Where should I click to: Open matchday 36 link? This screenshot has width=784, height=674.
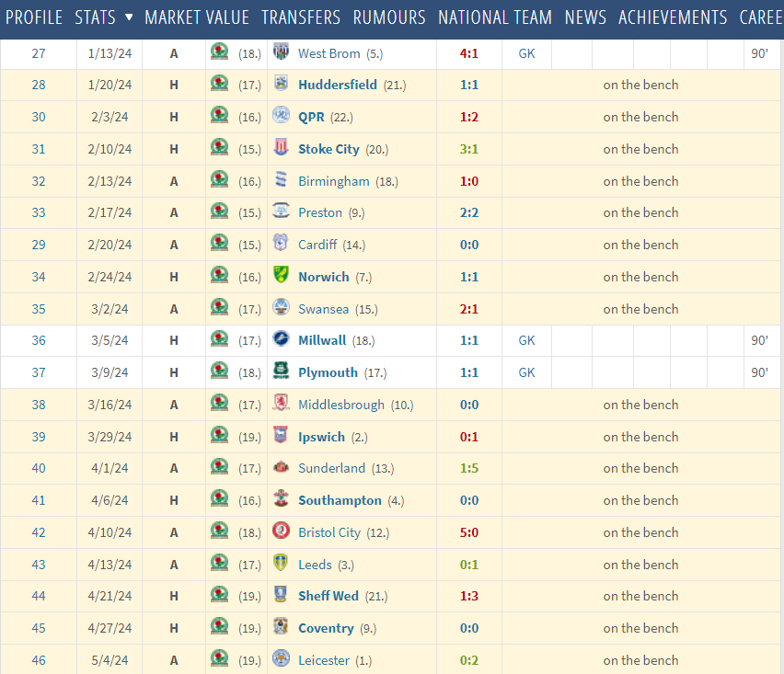[x=39, y=341]
